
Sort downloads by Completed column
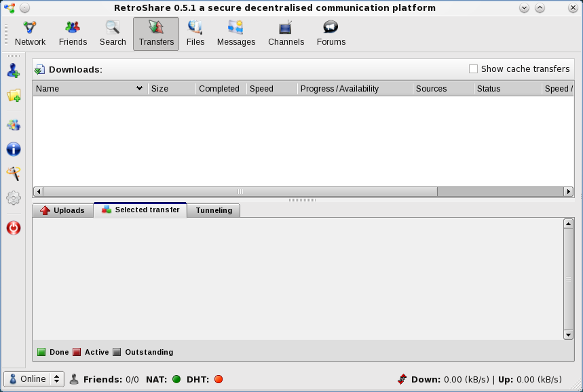(x=221, y=89)
